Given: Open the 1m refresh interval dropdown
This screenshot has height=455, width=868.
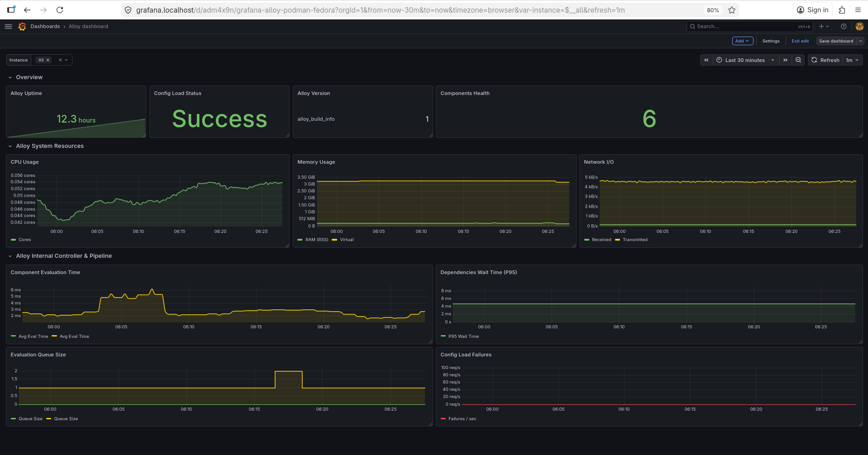Looking at the screenshot, I should coord(852,60).
